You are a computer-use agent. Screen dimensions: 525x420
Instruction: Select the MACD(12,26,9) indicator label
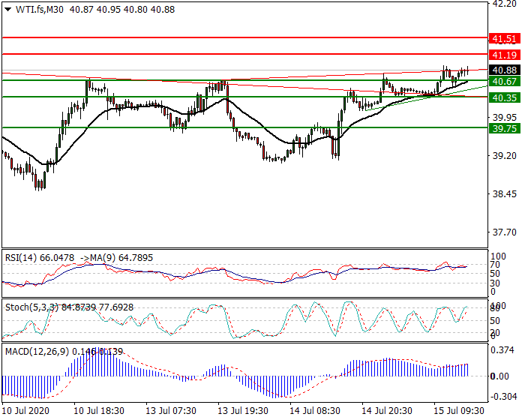[37, 352]
